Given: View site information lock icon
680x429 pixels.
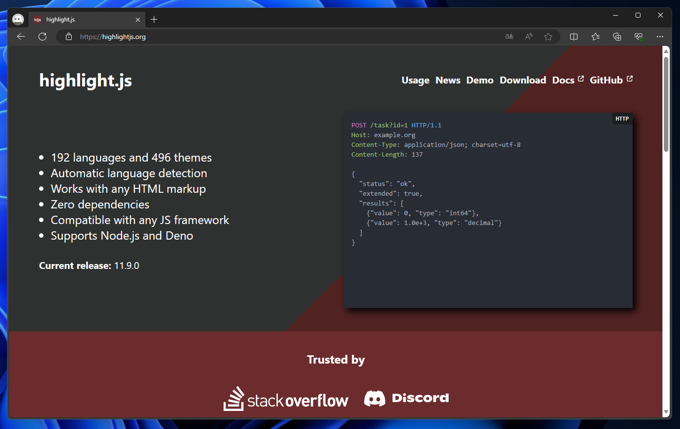Looking at the screenshot, I should tap(69, 37).
